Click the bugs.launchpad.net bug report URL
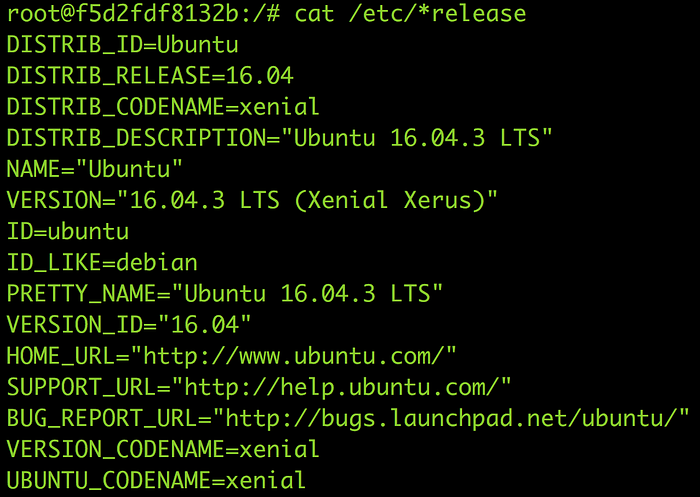Image resolution: width=700 pixels, height=497 pixels. point(452,418)
